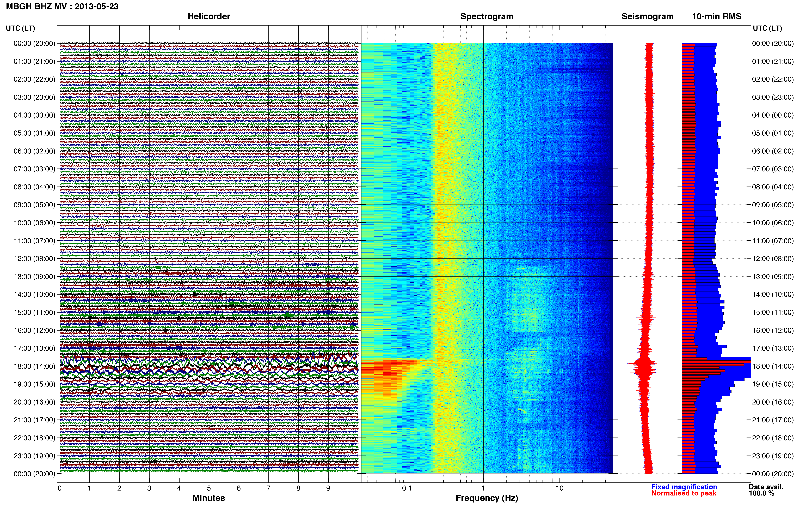Click the left '09:00 (05:00)' time label
The width and height of the screenshot is (812, 508).
click(34, 205)
